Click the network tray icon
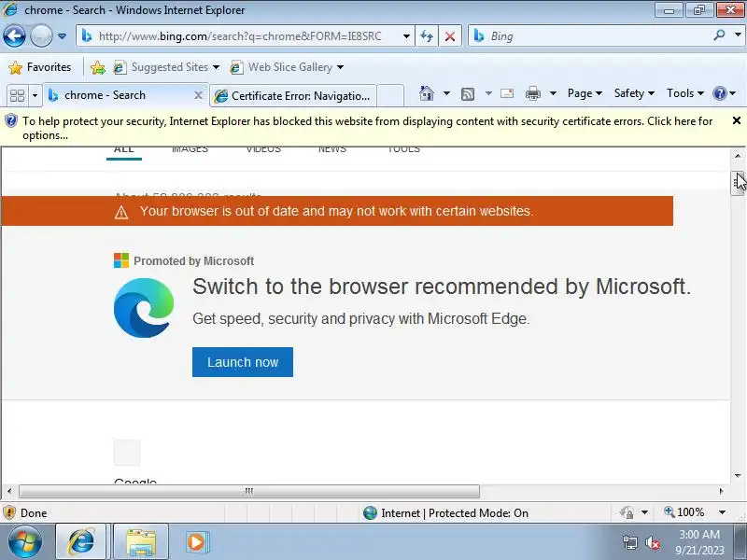 click(629, 542)
